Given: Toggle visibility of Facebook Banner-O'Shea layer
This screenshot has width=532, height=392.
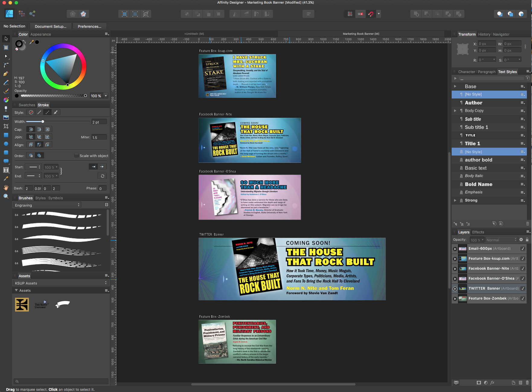Looking at the screenshot, I should (x=523, y=278).
